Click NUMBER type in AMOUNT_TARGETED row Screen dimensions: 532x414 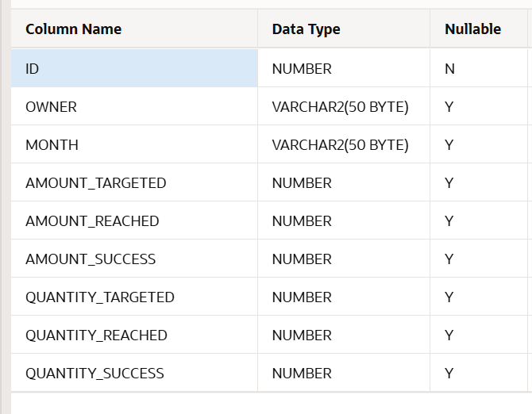pos(302,183)
